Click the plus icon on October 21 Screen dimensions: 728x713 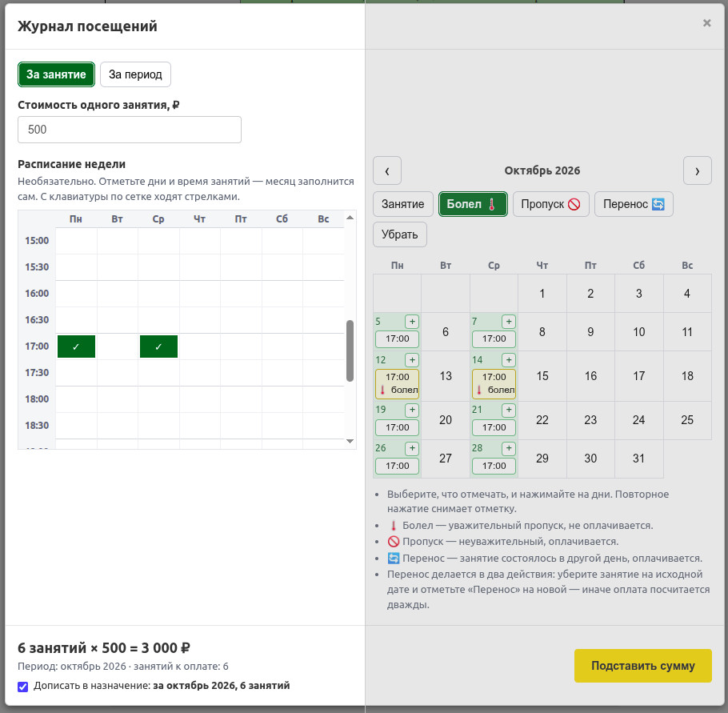coord(509,411)
